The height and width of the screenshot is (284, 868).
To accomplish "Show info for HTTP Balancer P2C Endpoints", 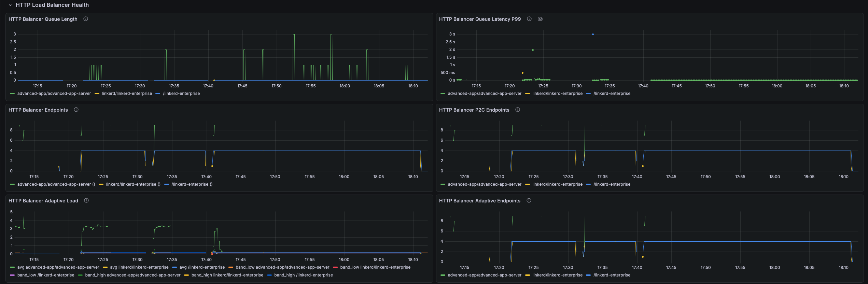I will 518,110.
